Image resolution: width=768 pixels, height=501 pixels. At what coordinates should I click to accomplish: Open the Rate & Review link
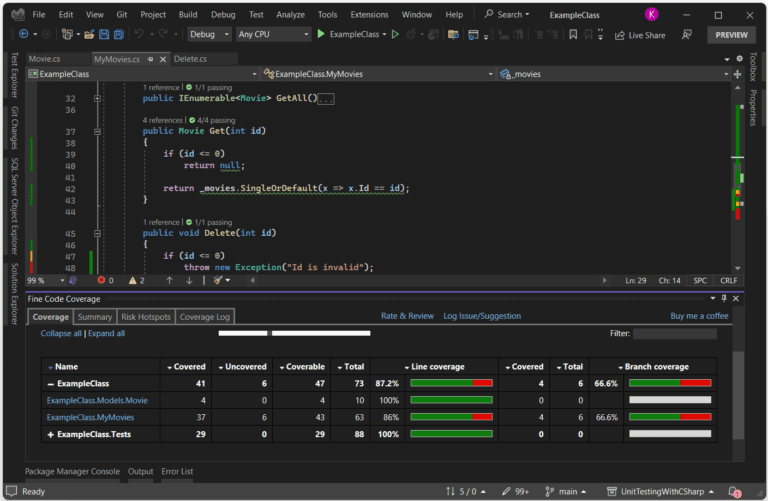(408, 316)
